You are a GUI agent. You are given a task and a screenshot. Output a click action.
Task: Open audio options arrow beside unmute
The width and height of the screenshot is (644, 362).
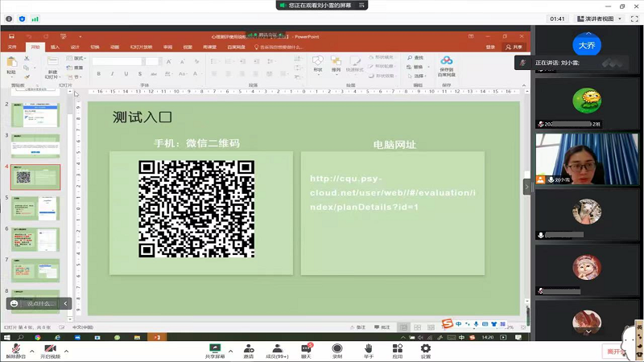32,352
